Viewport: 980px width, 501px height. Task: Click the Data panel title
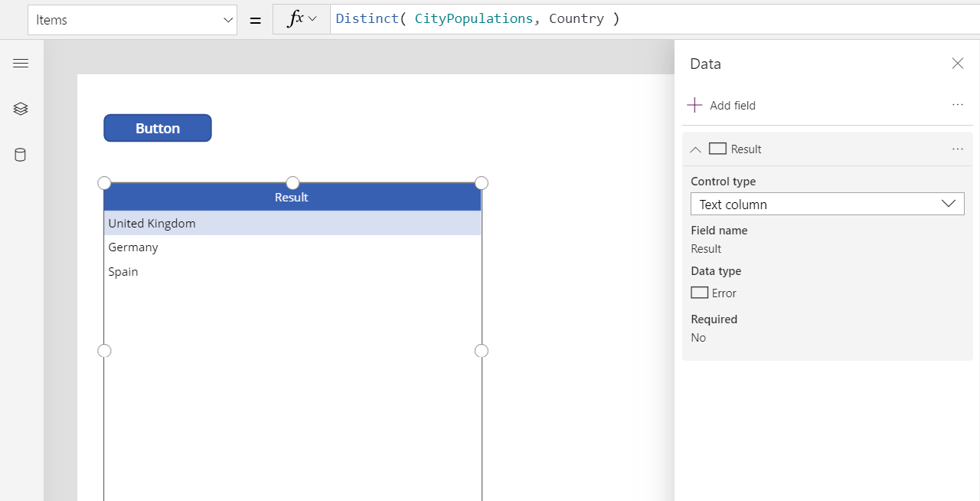click(x=705, y=64)
